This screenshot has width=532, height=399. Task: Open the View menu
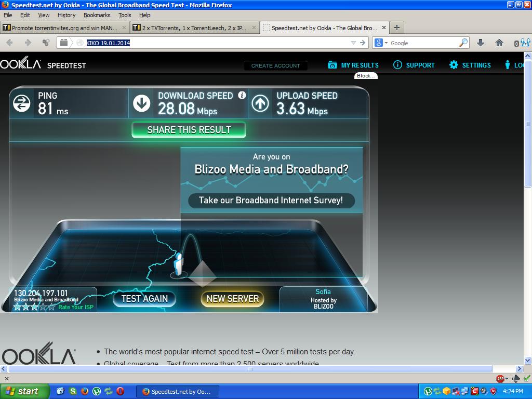coord(44,15)
